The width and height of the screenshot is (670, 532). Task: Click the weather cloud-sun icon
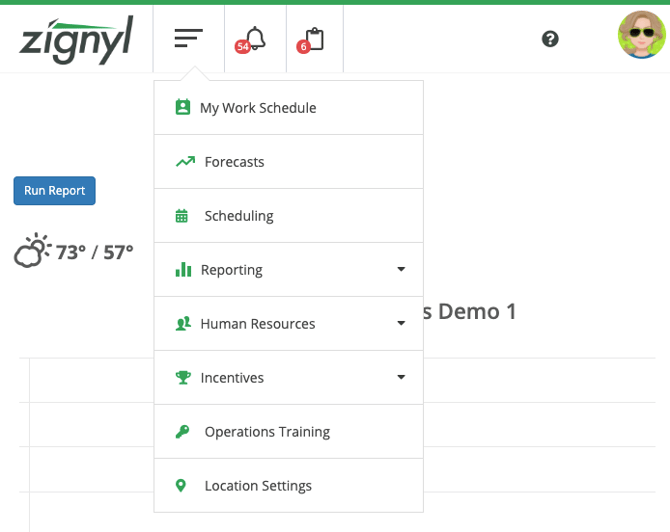coord(32,251)
